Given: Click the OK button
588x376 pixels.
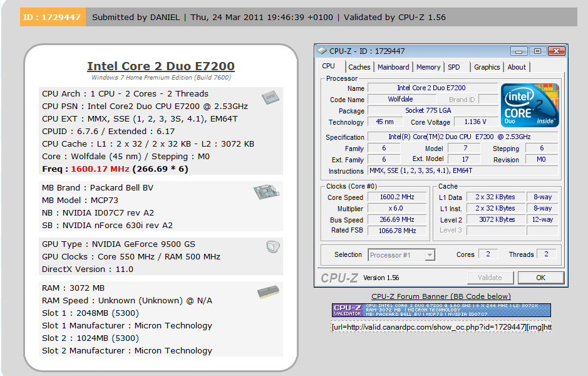Looking at the screenshot, I should click(x=541, y=278).
